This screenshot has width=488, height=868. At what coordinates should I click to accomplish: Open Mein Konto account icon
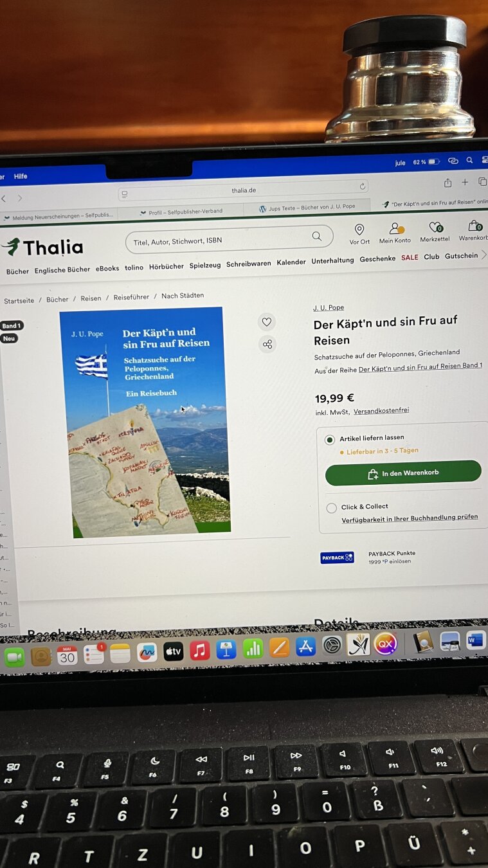coord(395,228)
